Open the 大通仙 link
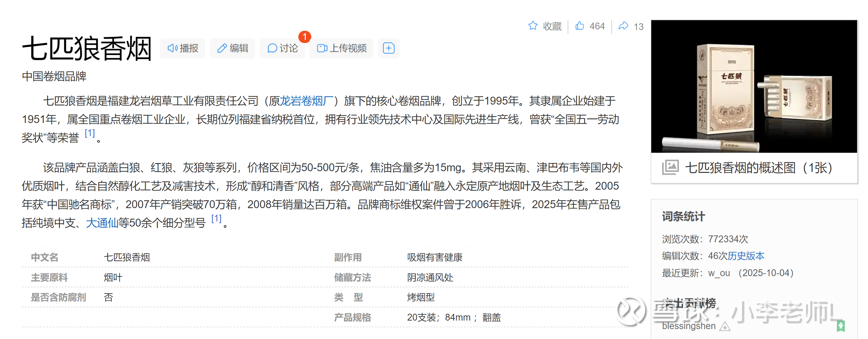Screen dimensions: 868x339 coord(102,223)
